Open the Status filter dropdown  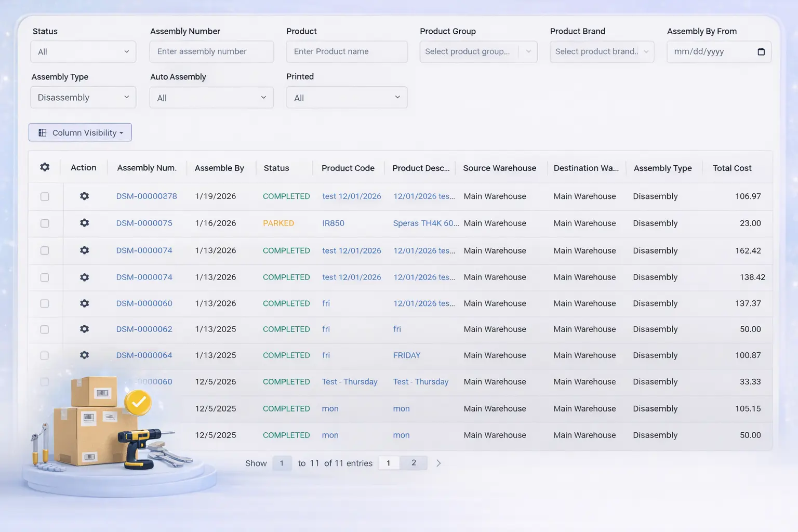(x=83, y=52)
